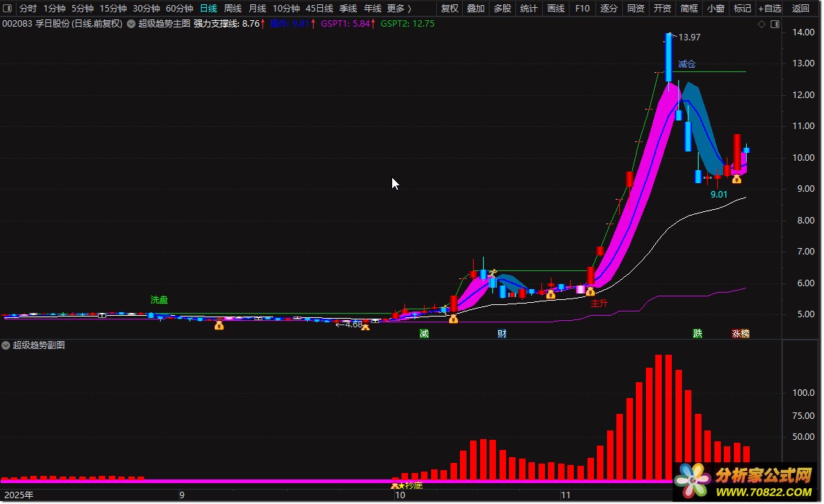Click the 复权 button
This screenshot has height=504, width=824.
click(x=449, y=9)
